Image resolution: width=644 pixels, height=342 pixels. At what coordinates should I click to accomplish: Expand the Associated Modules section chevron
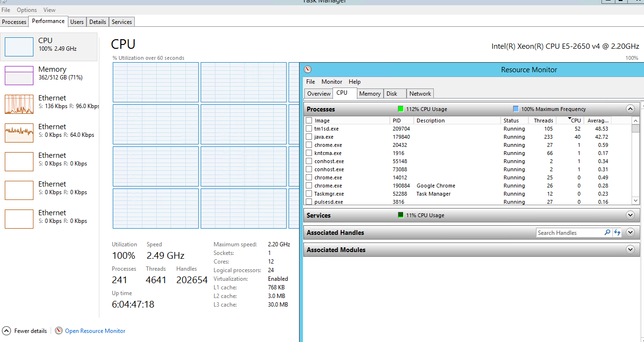630,250
